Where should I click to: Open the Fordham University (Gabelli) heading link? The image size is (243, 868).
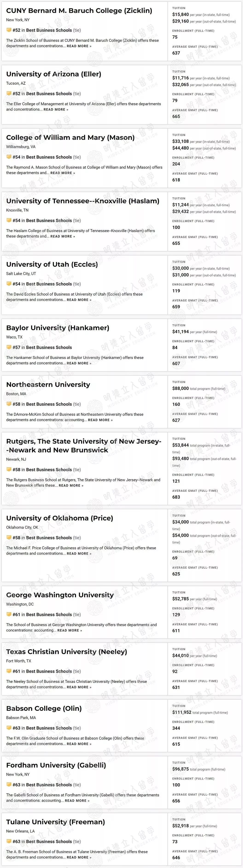tap(56, 765)
